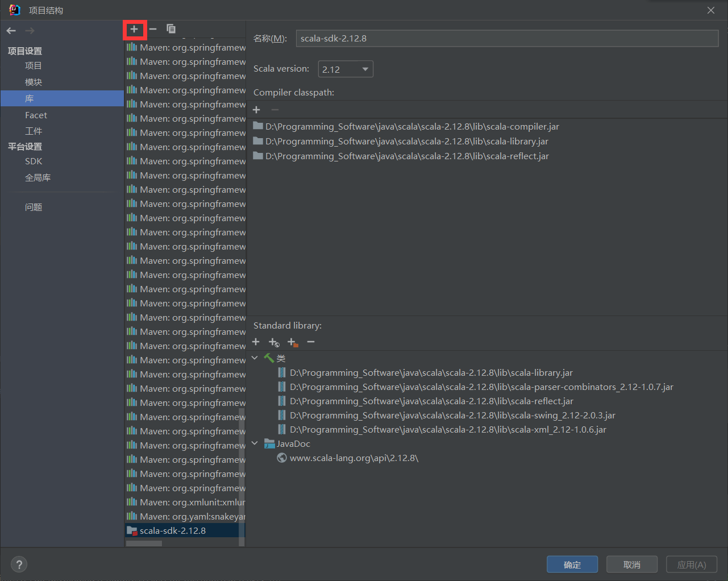This screenshot has width=728, height=581.
Task: Open the Scala version dropdown
Action: 346,69
